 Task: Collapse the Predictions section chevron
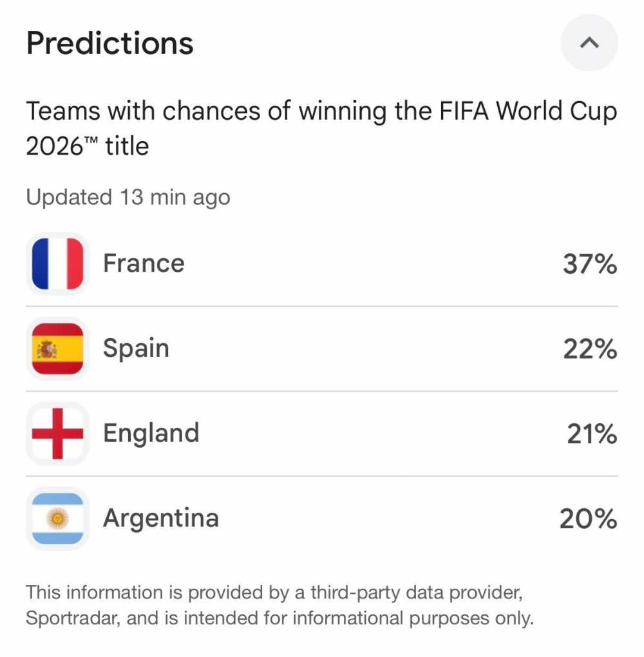coord(589,43)
